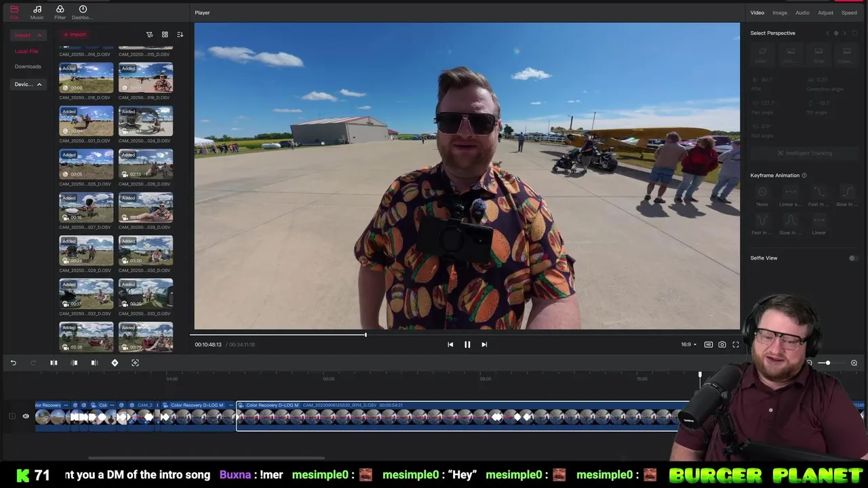The height and width of the screenshot is (488, 868).
Task: Select clip thumbnail CAM_20250...021_D.OSV
Action: (x=86, y=121)
